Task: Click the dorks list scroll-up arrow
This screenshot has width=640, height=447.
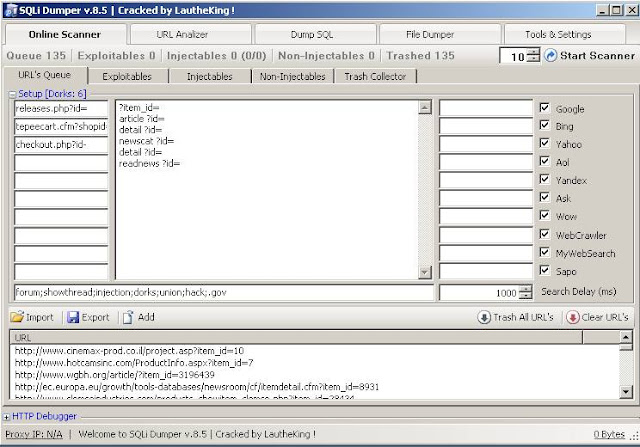Action: tap(425, 107)
